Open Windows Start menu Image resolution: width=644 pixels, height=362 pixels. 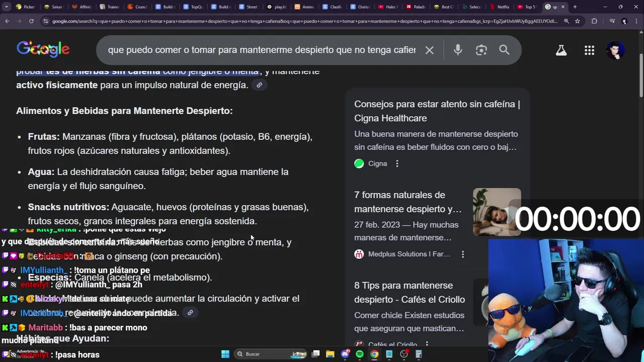[225, 354]
